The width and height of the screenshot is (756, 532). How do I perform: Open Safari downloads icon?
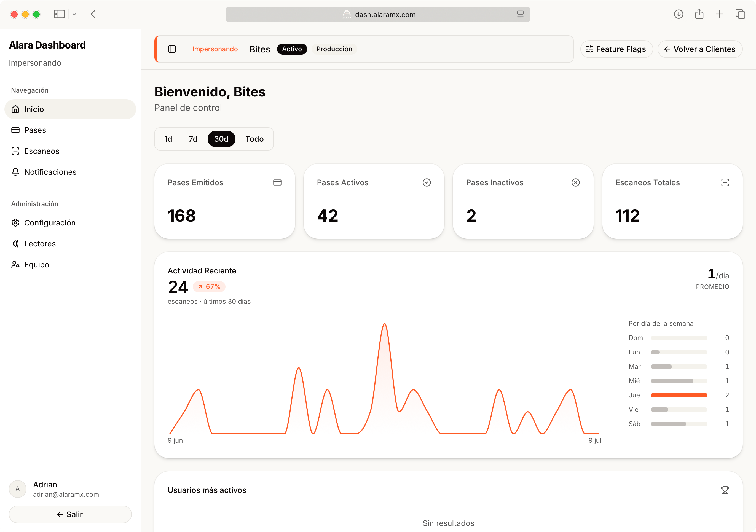click(679, 14)
